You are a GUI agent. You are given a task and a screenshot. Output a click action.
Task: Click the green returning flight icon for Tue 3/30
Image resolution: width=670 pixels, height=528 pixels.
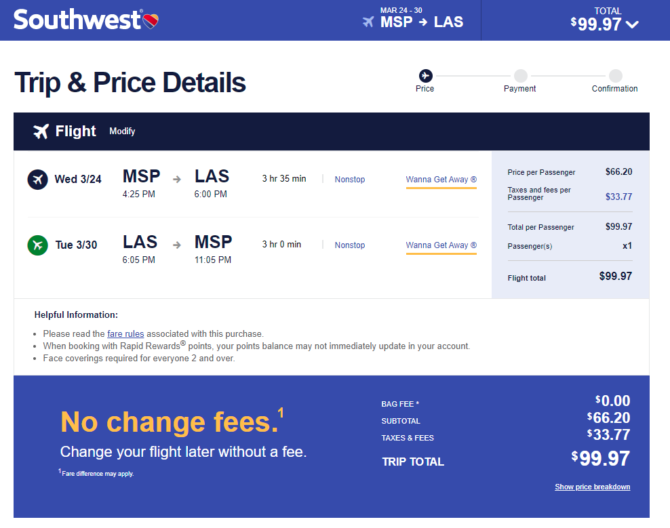coord(38,245)
